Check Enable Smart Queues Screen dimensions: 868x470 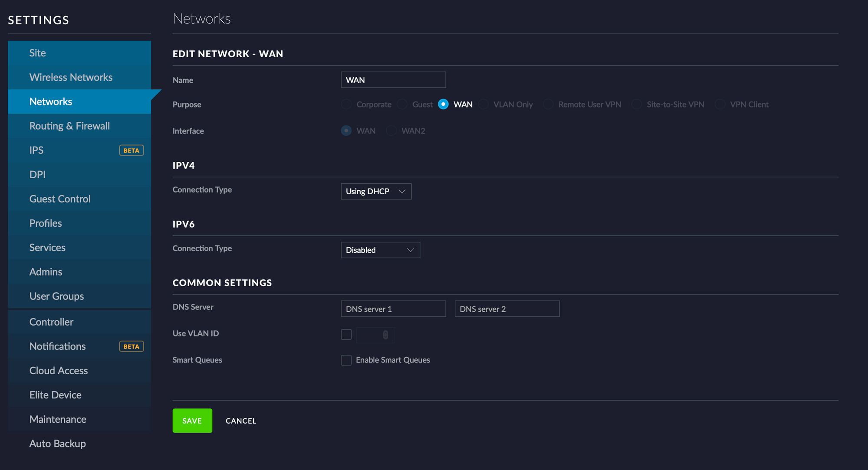pos(346,360)
